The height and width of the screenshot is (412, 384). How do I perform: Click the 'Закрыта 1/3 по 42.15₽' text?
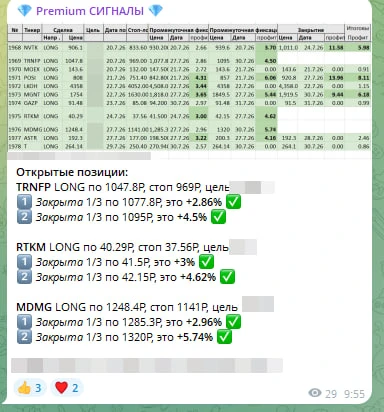(96, 277)
